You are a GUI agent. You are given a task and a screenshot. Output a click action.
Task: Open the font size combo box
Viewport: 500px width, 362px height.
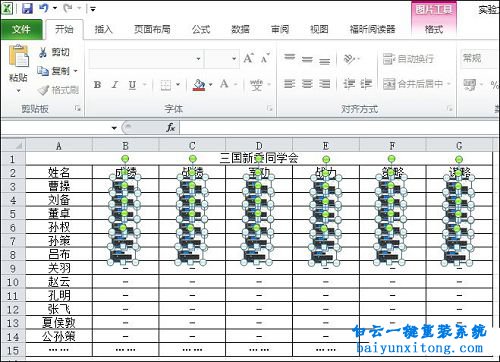pos(222,59)
